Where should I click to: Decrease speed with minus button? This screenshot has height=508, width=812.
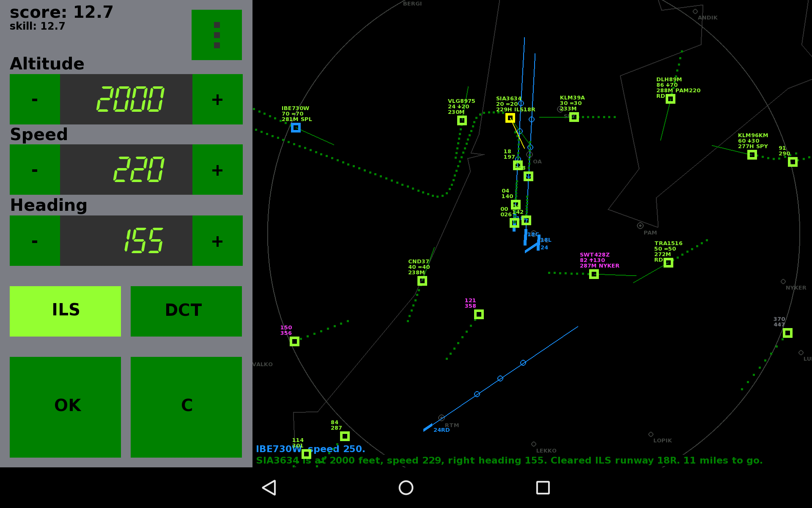[35, 170]
